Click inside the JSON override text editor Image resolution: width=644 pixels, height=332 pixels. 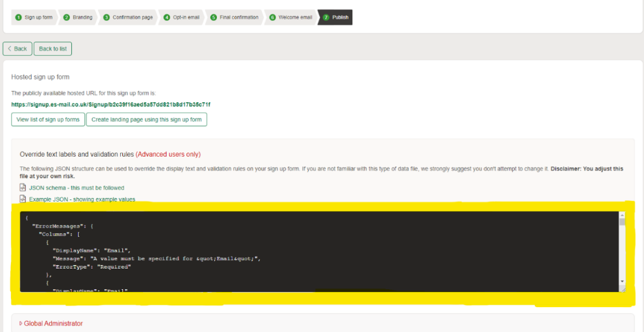[x=319, y=251]
